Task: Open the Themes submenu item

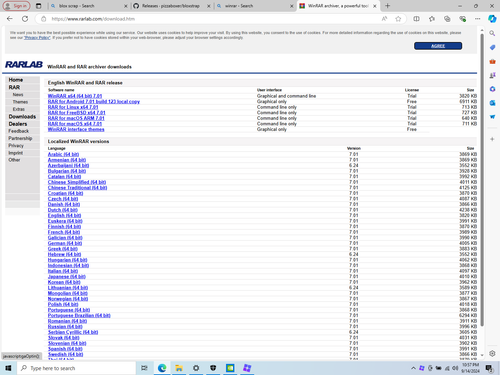Action: pyautogui.click(x=20, y=102)
